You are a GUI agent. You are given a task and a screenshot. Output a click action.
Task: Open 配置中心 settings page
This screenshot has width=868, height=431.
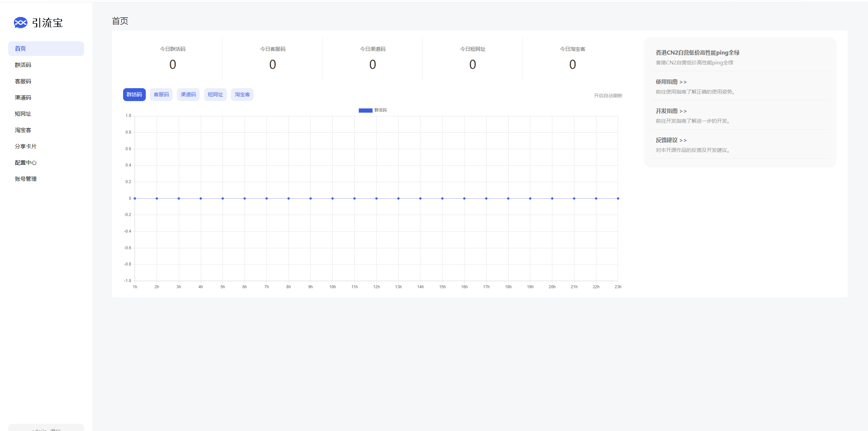click(26, 163)
